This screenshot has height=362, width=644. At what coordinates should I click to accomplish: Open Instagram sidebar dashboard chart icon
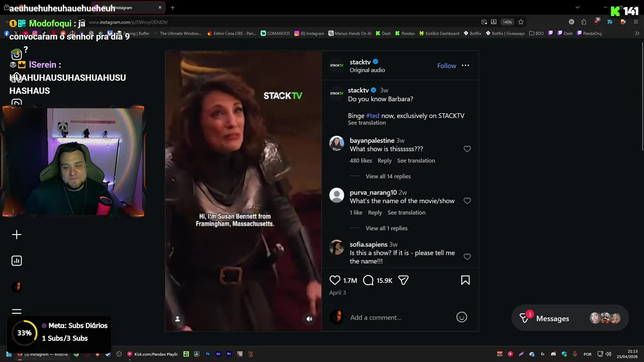coord(17,260)
